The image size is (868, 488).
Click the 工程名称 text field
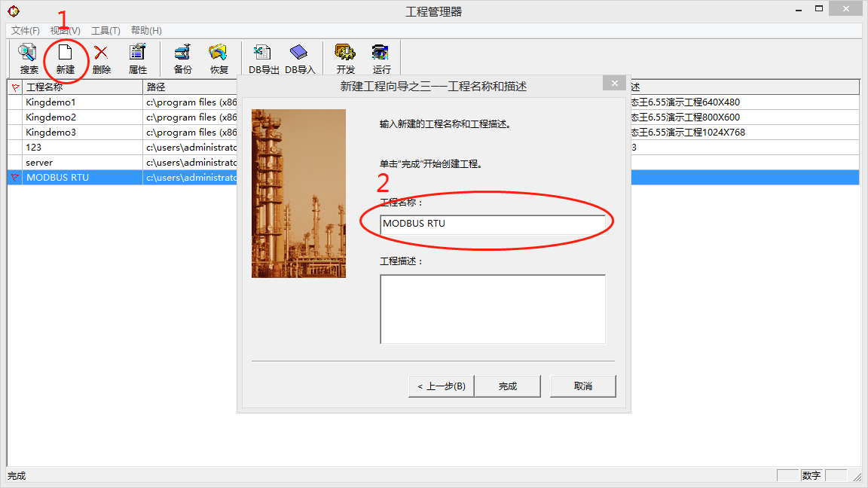pos(493,224)
